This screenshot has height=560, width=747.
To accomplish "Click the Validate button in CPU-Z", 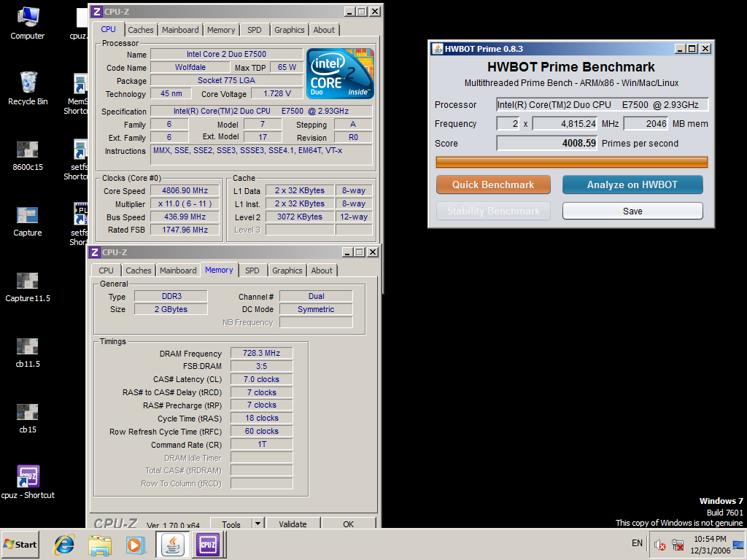I will pos(293,524).
